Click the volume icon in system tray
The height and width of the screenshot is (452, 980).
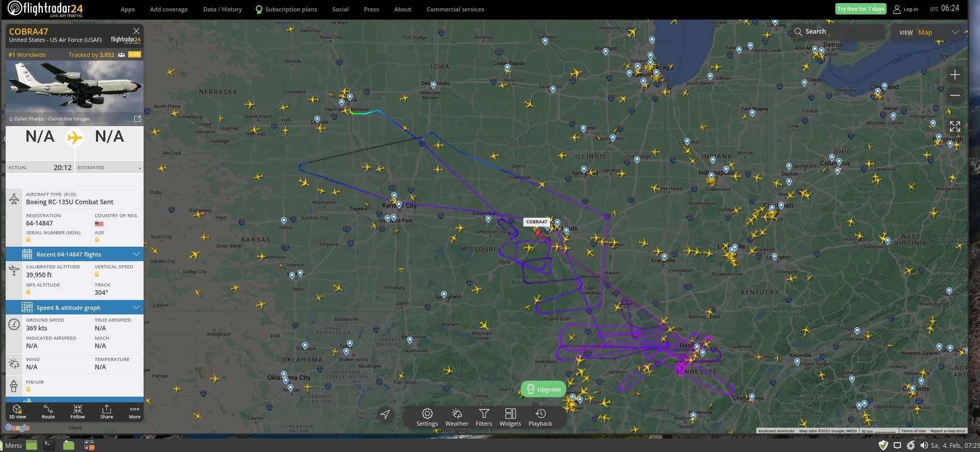tap(924, 445)
